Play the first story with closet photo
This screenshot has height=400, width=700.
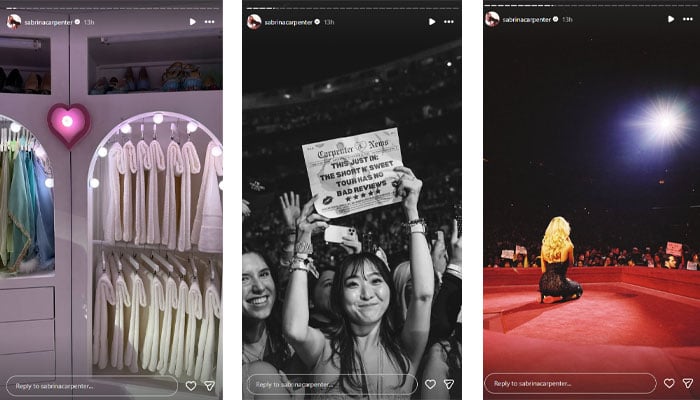click(x=192, y=22)
